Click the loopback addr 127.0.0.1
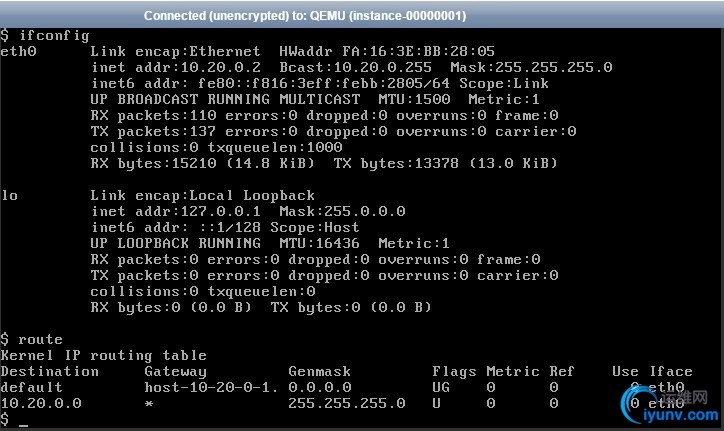 pyautogui.click(x=176, y=212)
